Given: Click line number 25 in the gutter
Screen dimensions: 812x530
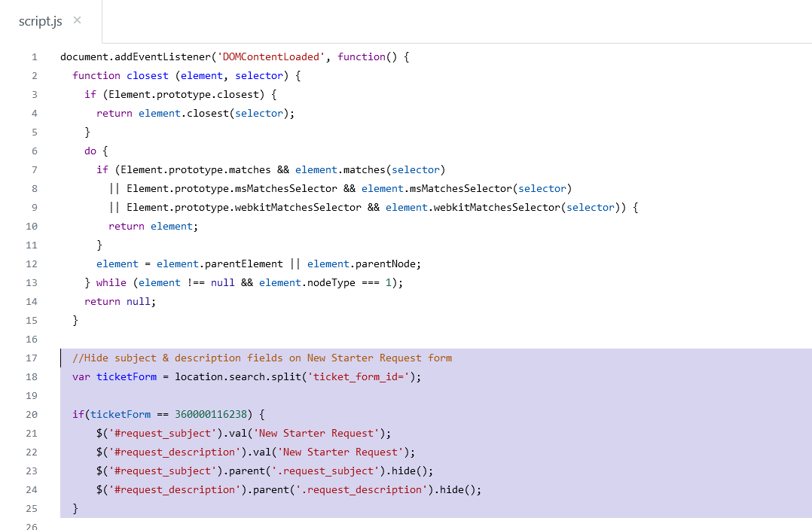Looking at the screenshot, I should (x=32, y=509).
